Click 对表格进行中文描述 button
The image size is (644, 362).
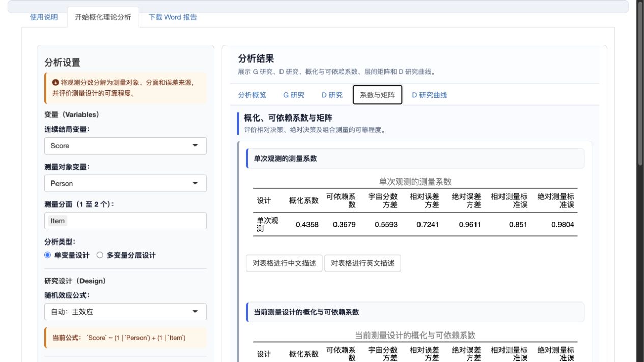point(284,263)
